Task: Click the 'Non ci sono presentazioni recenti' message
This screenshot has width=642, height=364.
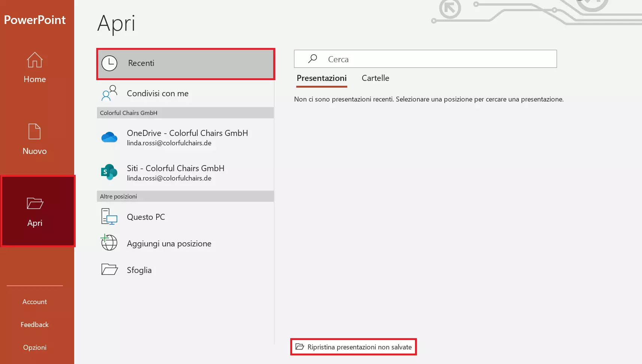Action: point(429,99)
